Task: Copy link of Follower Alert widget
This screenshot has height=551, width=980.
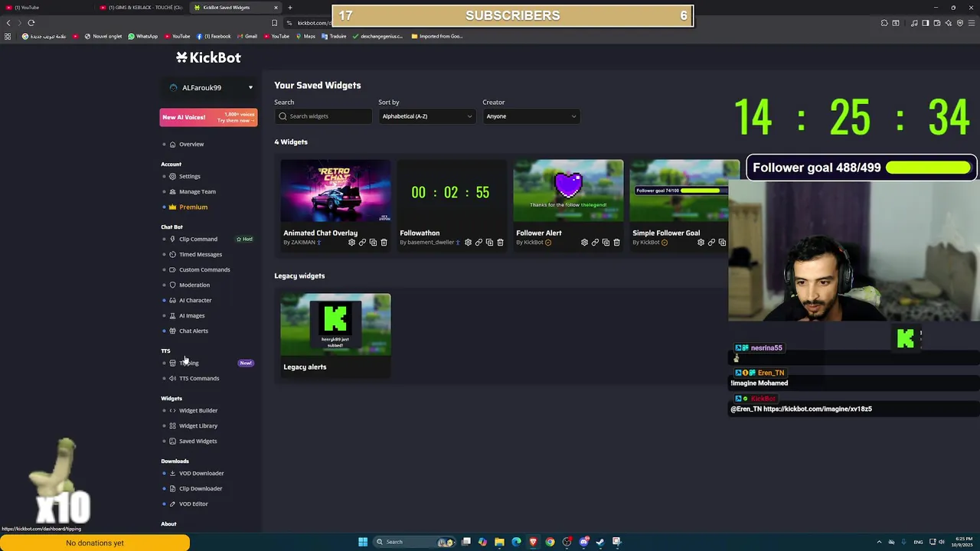Action: (595, 243)
